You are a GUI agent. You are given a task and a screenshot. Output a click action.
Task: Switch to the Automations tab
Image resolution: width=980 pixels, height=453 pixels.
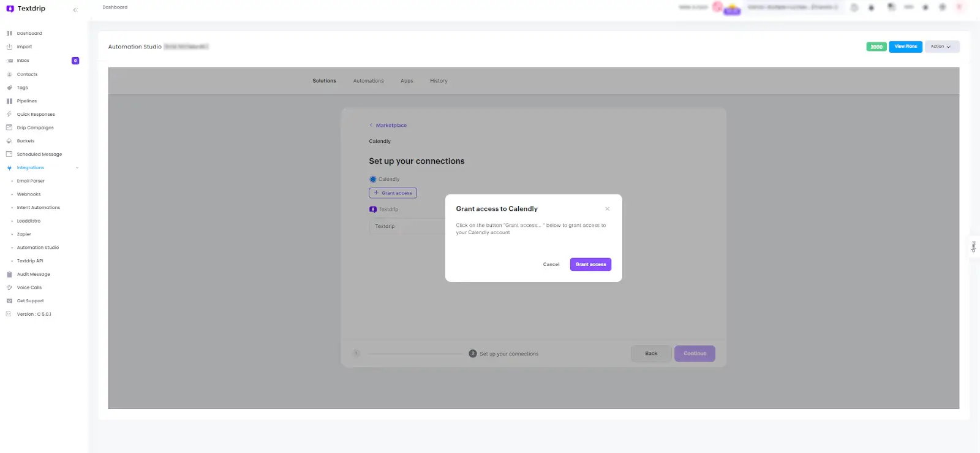369,81
